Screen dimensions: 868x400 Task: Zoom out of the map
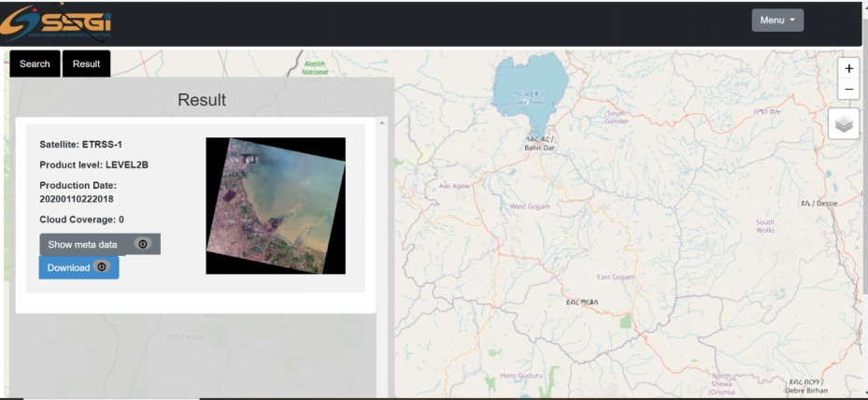(x=848, y=90)
